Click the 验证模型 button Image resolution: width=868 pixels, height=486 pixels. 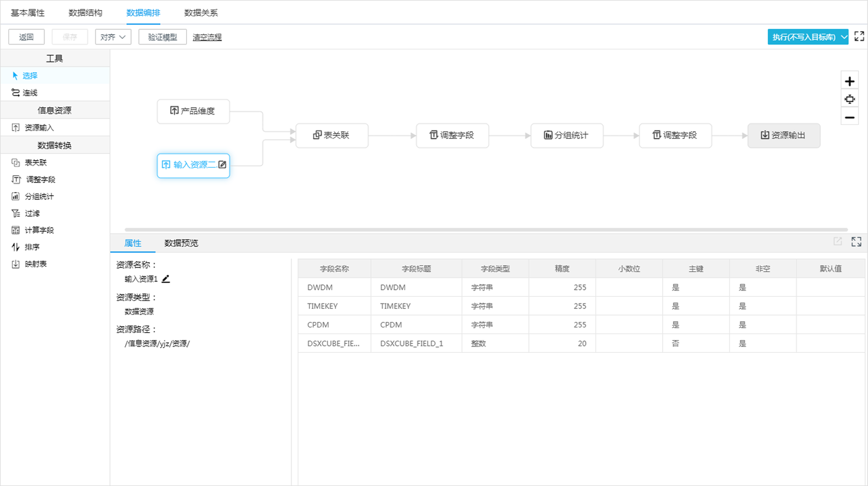[162, 37]
